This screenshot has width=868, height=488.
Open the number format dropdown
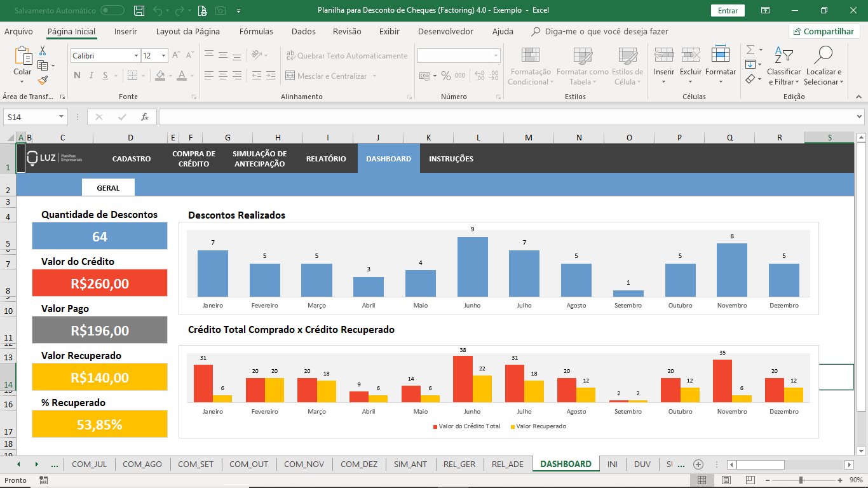coord(496,56)
